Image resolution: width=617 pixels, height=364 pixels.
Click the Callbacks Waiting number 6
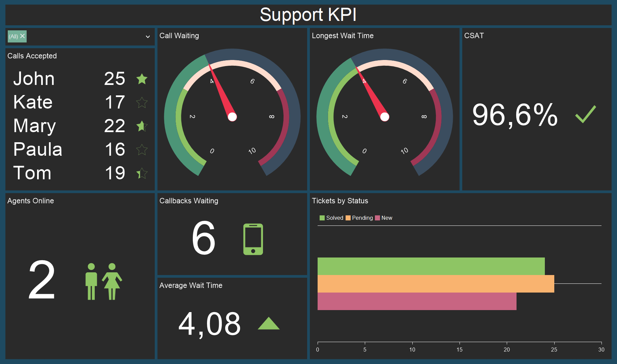pyautogui.click(x=204, y=238)
